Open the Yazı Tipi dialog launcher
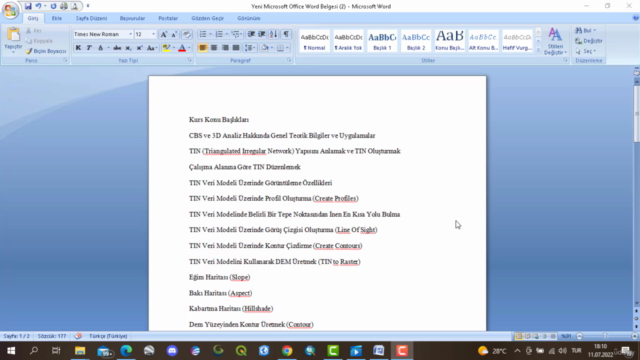640x360 pixels. (190, 60)
